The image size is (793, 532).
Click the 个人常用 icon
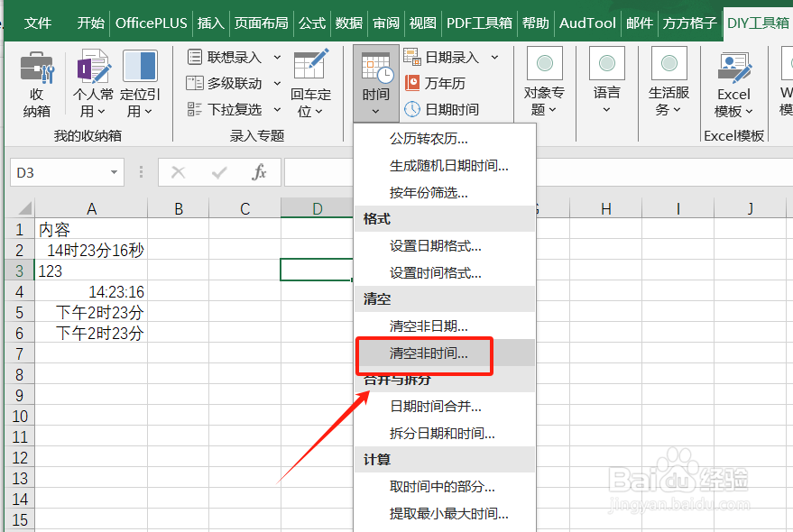pyautogui.click(x=94, y=66)
